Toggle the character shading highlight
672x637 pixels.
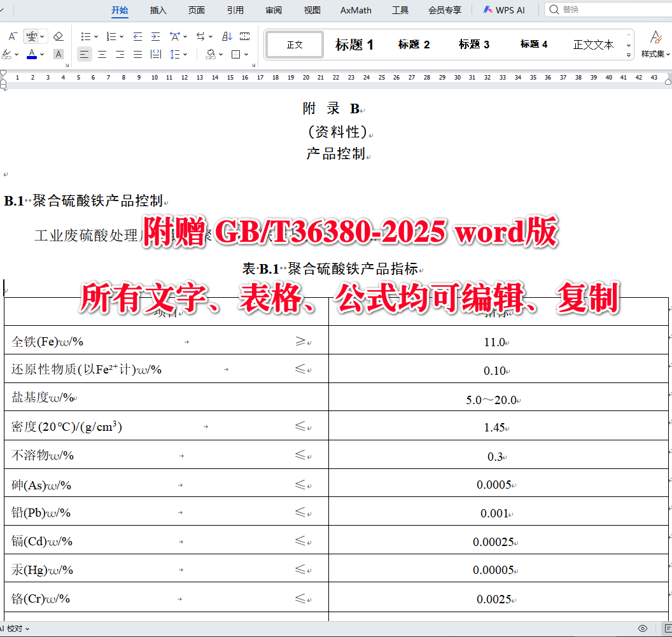[58, 55]
